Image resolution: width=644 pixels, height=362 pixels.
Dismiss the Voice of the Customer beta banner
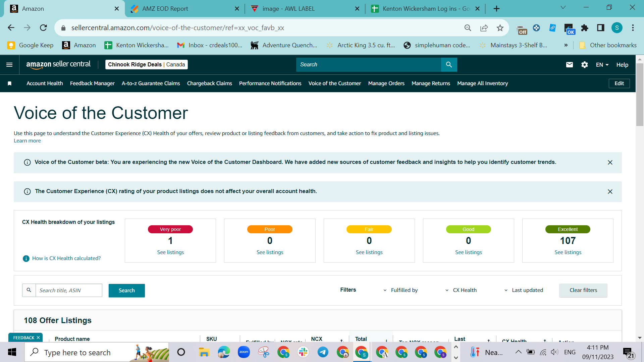pyautogui.click(x=610, y=163)
